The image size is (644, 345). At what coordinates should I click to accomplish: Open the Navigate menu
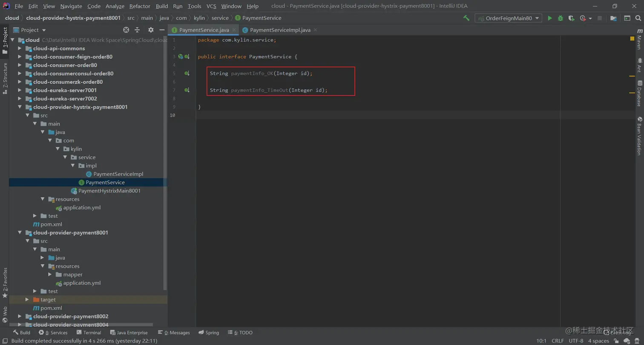click(x=71, y=6)
